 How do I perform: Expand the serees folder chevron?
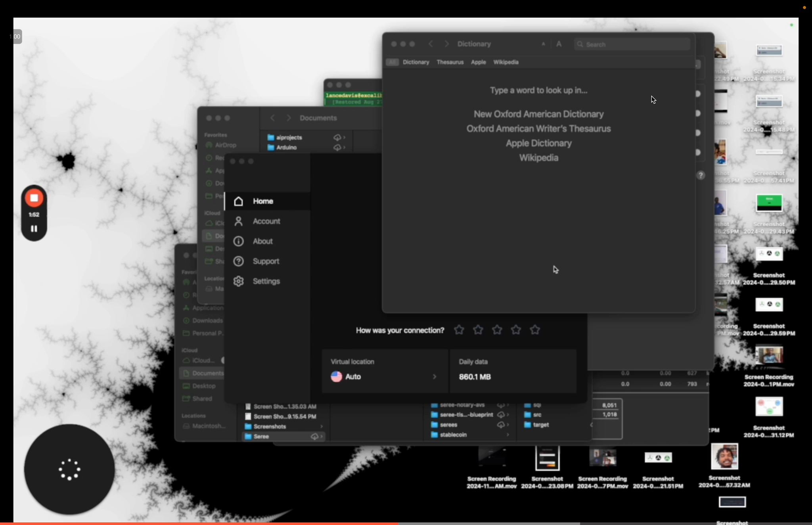[508, 425]
